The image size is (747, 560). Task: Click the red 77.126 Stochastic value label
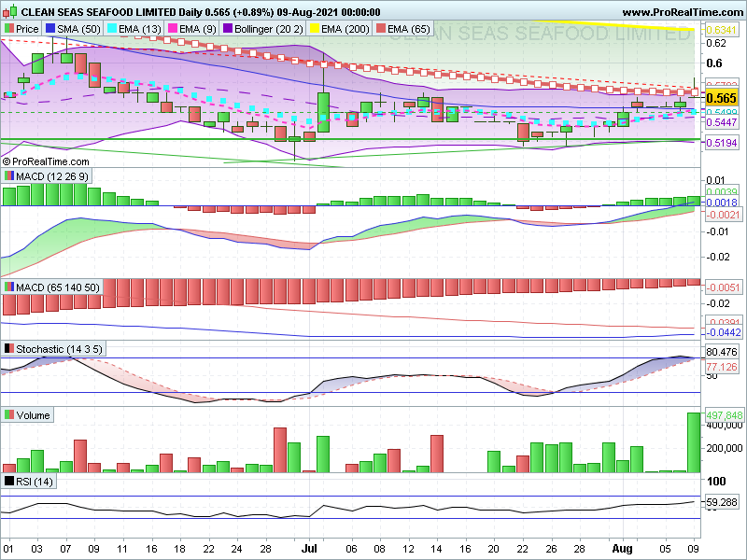click(x=721, y=367)
